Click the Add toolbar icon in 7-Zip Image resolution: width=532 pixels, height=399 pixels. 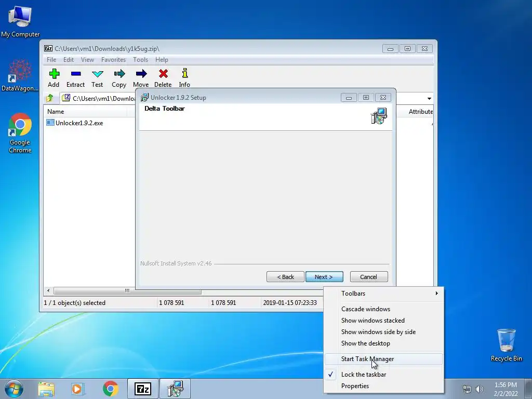54,78
